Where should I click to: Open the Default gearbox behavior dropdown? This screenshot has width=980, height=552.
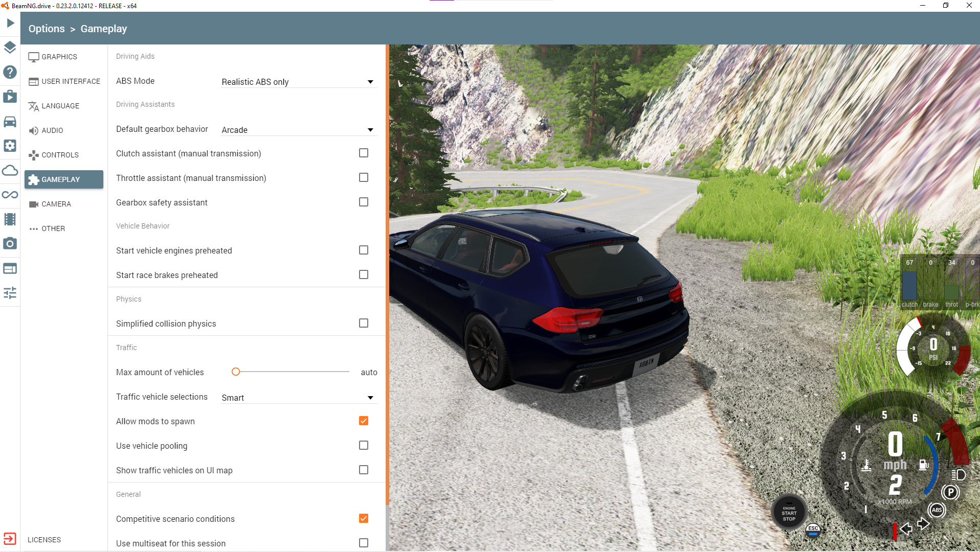(299, 130)
